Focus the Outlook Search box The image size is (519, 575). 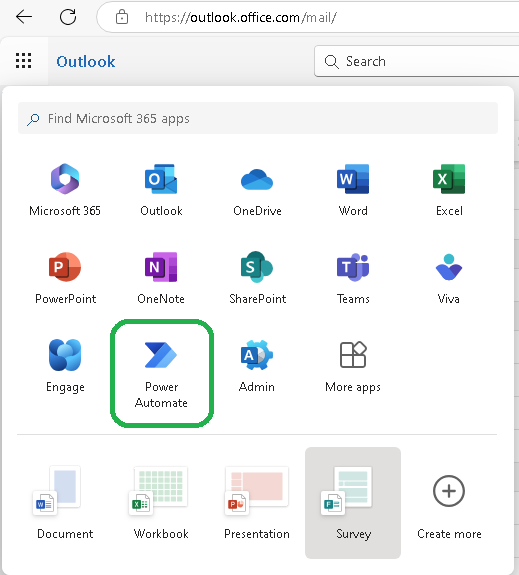click(416, 61)
